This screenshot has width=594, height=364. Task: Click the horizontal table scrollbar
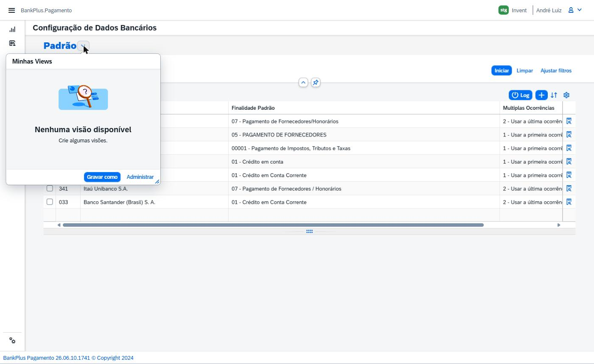pos(273,225)
